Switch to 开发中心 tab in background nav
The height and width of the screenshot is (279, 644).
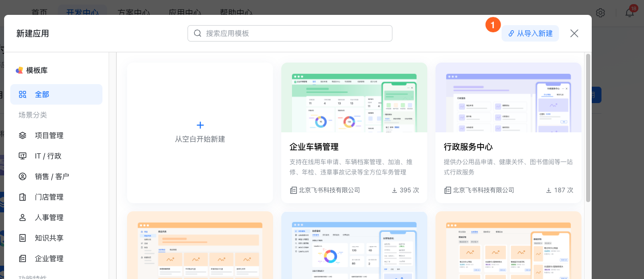82,12
